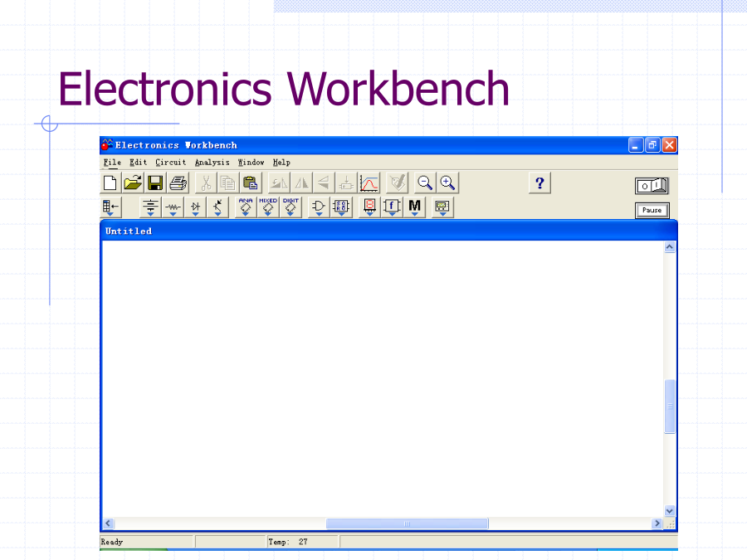Viewport: 747px width, 560px height.
Task: Open the Controls (f) parts bin
Action: 392,207
